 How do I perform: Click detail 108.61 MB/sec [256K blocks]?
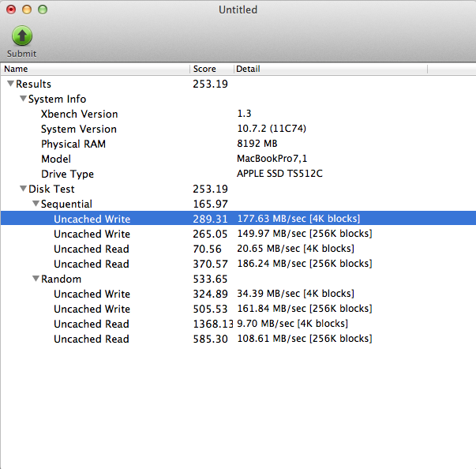(305, 339)
